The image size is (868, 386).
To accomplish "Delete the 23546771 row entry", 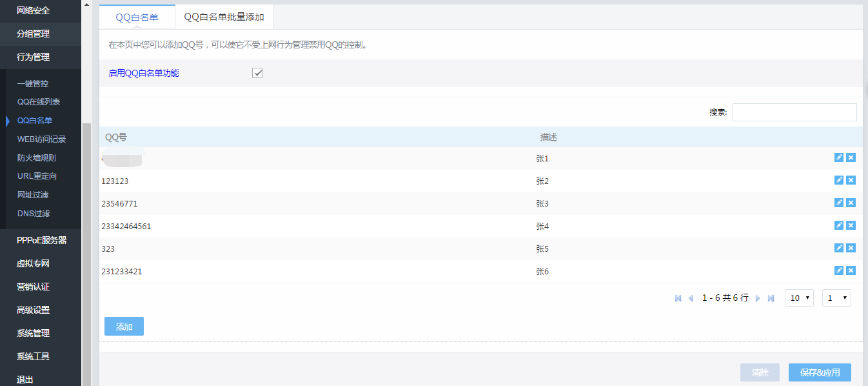I will click(x=851, y=203).
